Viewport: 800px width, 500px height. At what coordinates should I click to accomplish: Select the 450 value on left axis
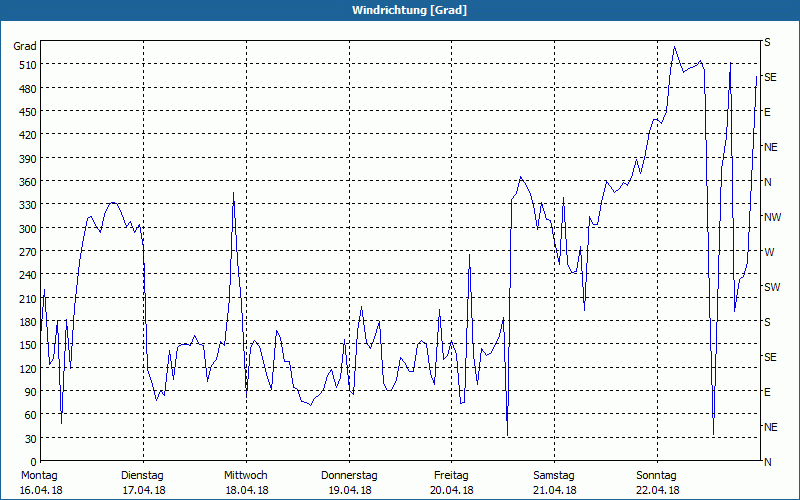[28, 112]
